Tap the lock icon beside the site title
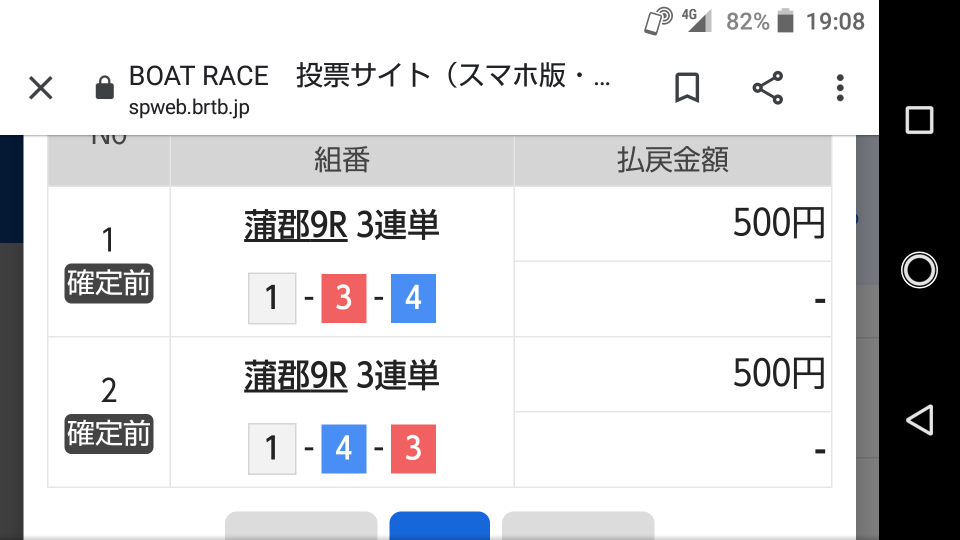960x540 pixels. coord(105,88)
